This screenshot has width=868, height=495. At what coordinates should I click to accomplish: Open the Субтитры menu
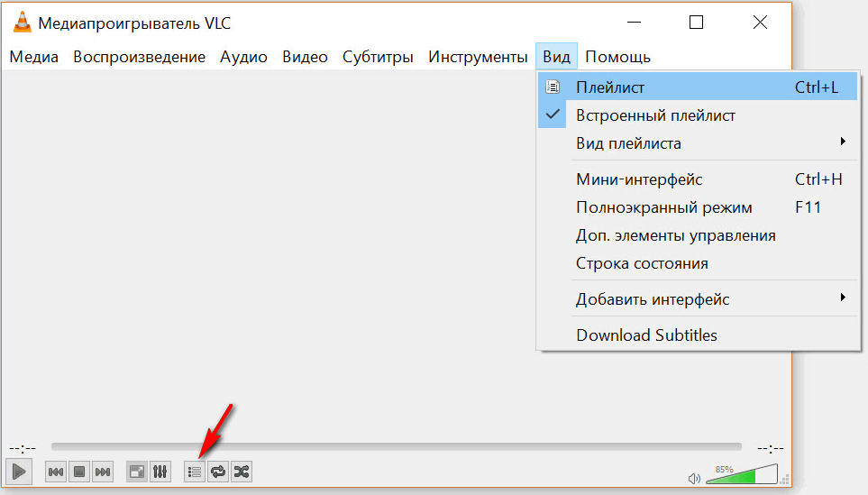tap(378, 57)
